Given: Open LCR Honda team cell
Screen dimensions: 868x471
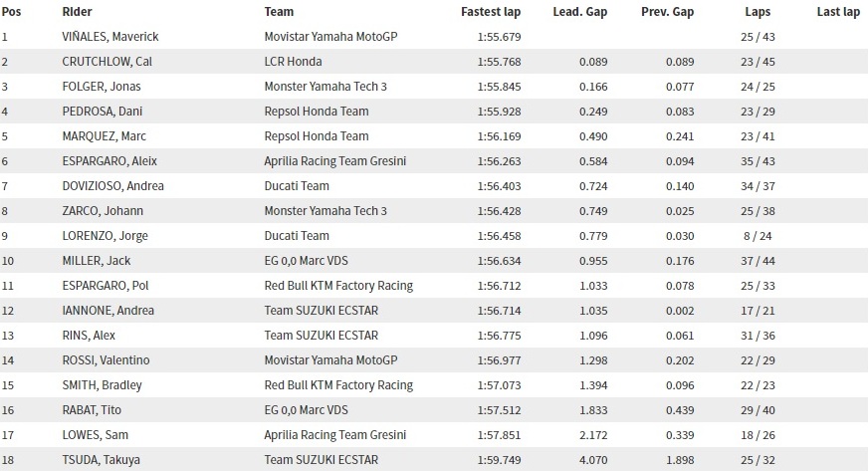Looking at the screenshot, I should tap(293, 62).
